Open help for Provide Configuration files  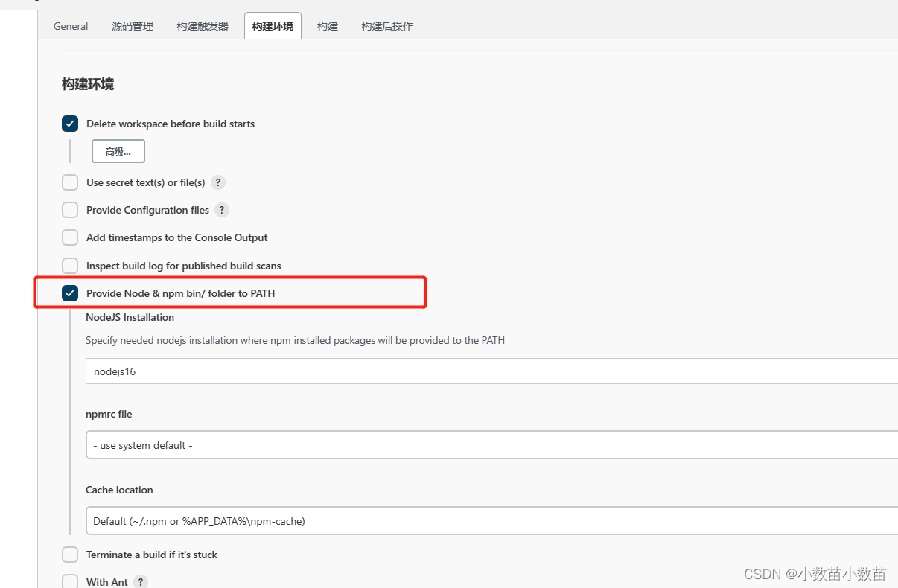tap(221, 210)
